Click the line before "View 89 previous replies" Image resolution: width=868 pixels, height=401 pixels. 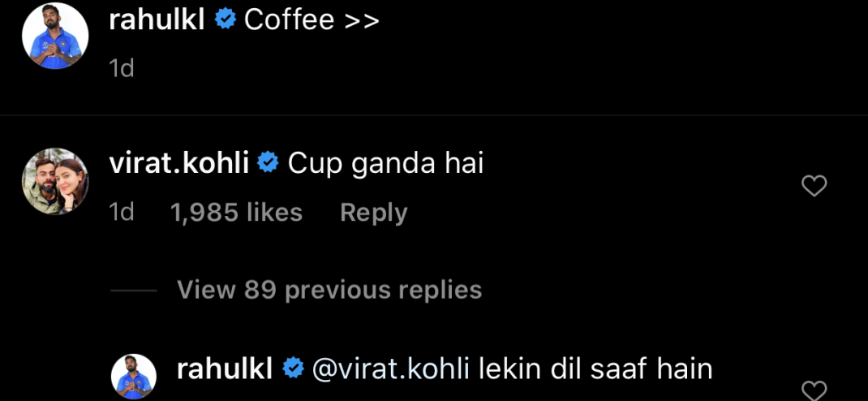(x=132, y=290)
